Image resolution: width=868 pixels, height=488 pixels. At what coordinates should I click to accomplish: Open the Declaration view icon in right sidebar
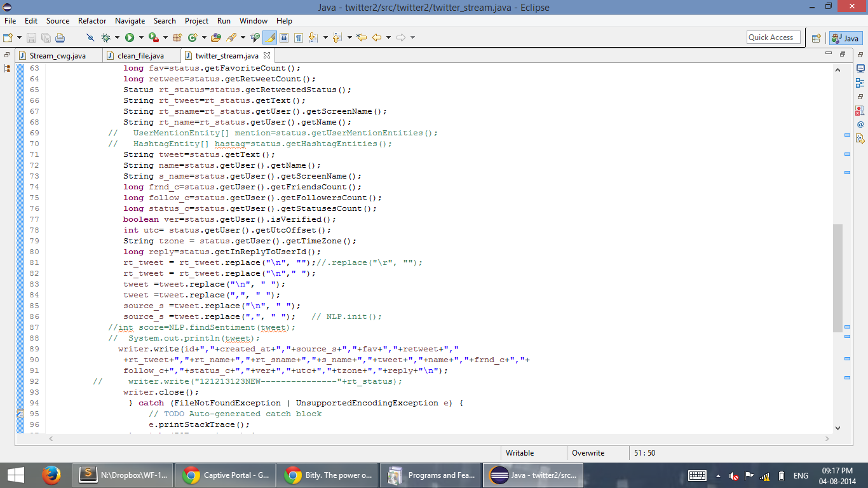pos(860,139)
